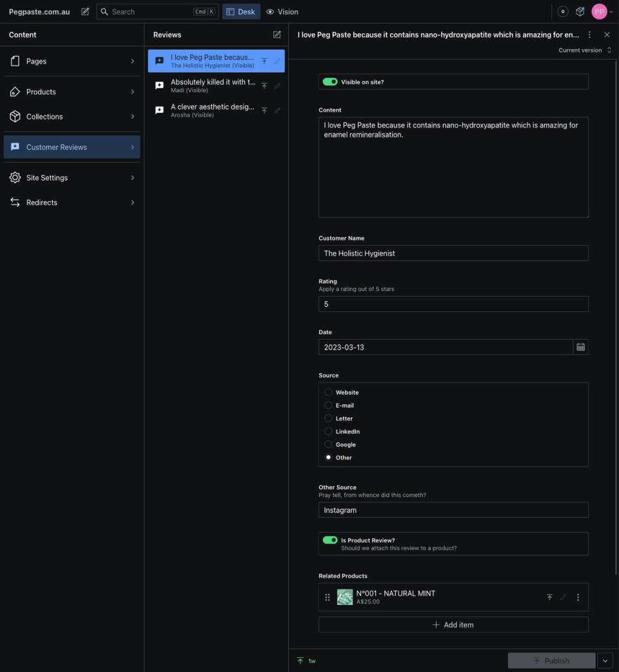Turn off the Is Product Review toggle
Screen dimensions: 619x672
331,540
